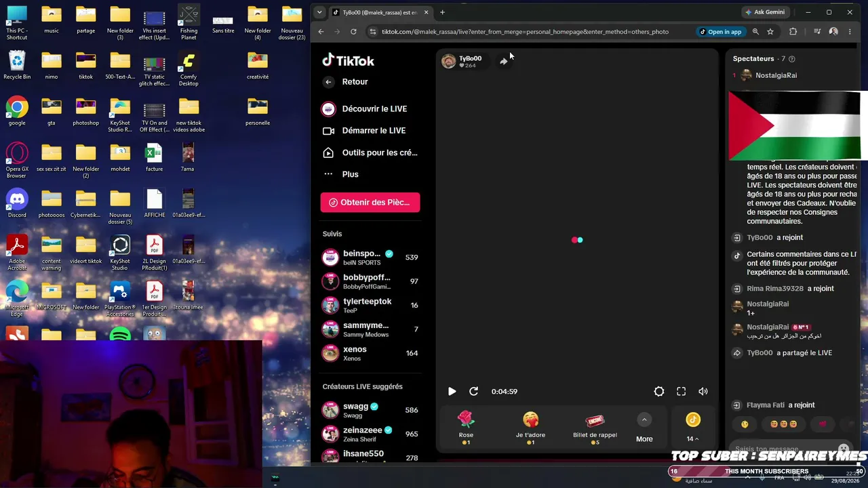Select the facture Excel file
The image size is (868, 488).
tap(154, 157)
